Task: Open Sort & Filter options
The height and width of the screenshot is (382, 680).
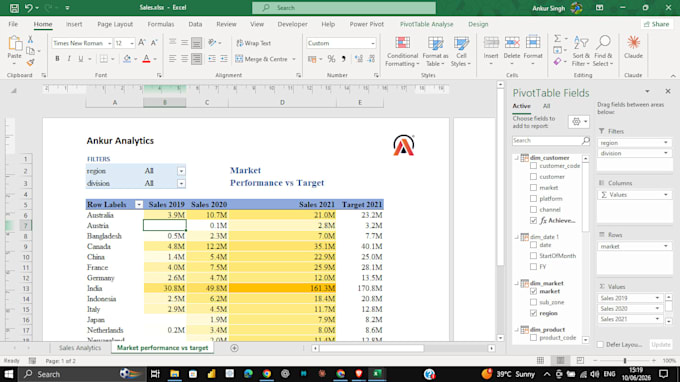Action: 581,51
